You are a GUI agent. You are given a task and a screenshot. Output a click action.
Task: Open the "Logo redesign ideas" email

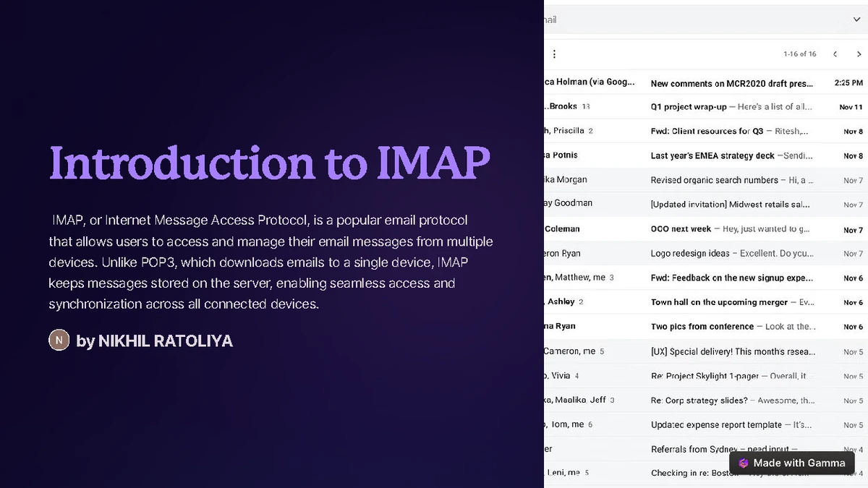coord(705,254)
